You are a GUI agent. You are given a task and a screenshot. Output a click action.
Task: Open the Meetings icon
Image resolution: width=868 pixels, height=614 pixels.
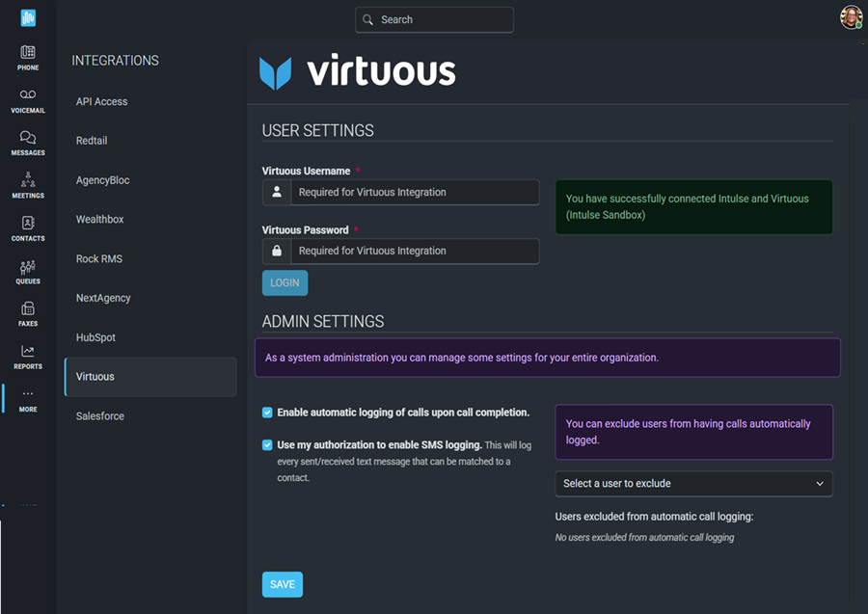coord(28,180)
